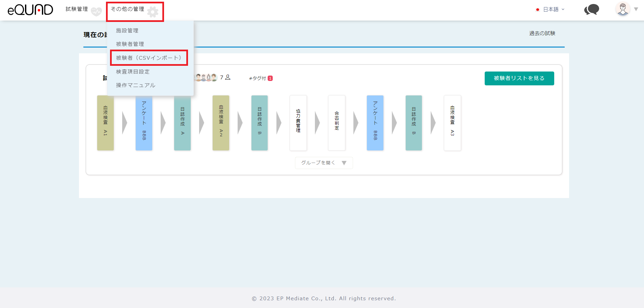Click the heart icon beside 試験管理

click(x=96, y=12)
